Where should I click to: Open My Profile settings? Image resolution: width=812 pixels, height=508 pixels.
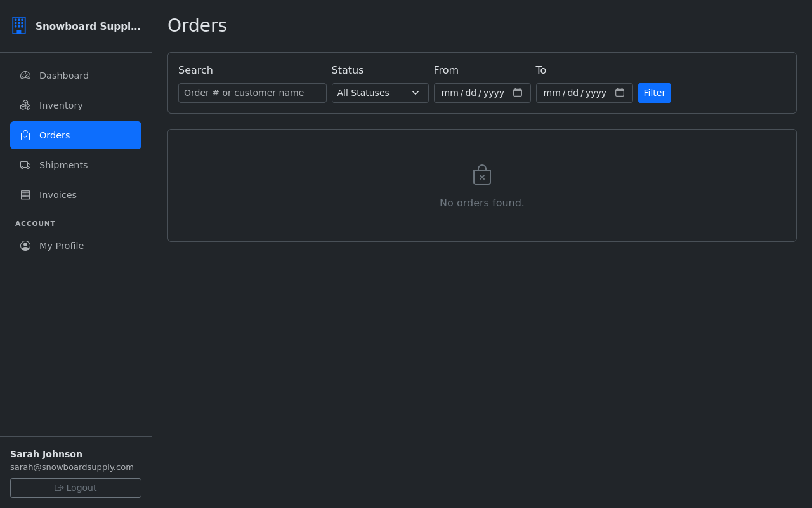click(62, 245)
